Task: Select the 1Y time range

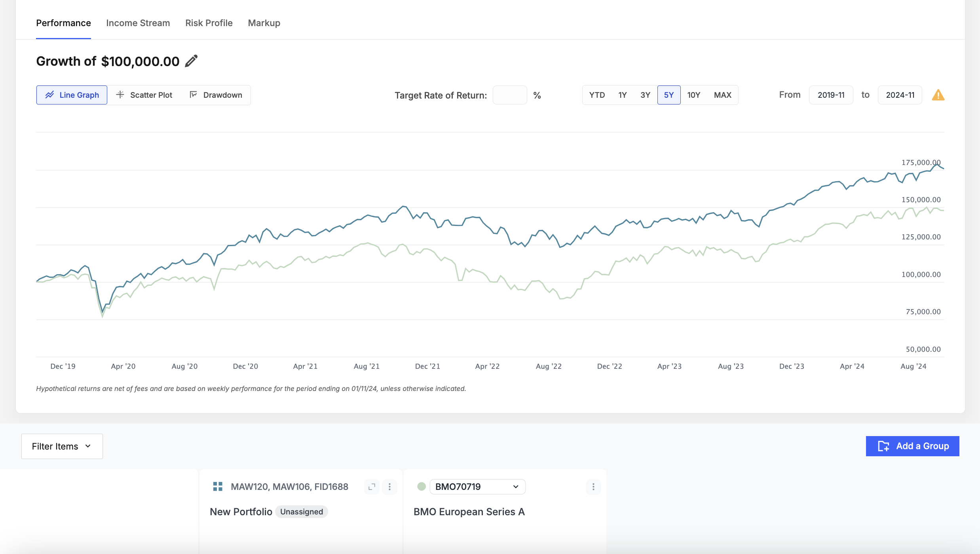Action: pos(623,95)
